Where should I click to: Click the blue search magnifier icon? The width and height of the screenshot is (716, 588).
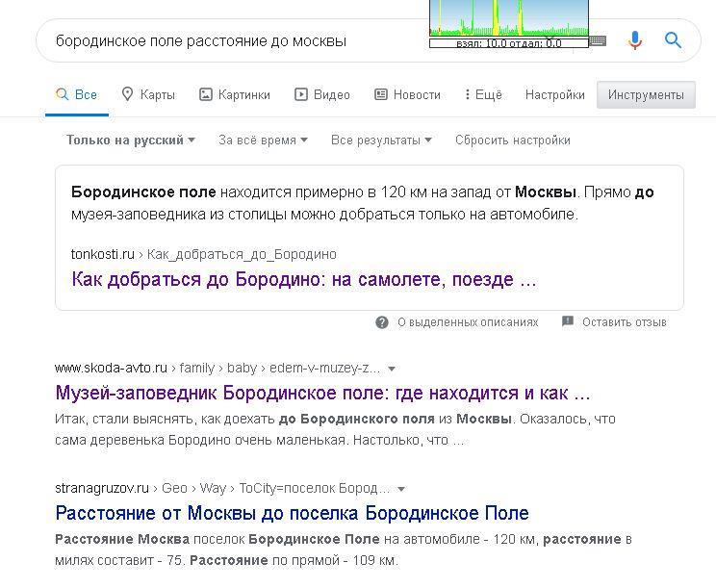tap(673, 40)
